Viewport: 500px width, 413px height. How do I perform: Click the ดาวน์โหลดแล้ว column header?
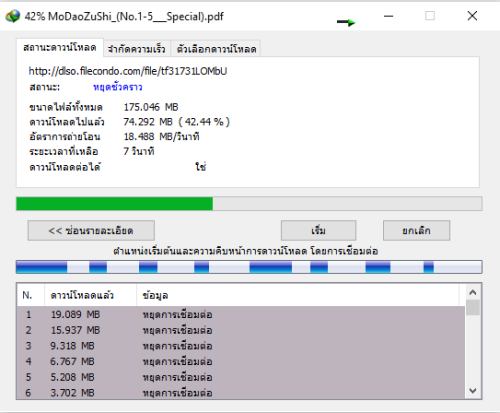[x=90, y=295]
